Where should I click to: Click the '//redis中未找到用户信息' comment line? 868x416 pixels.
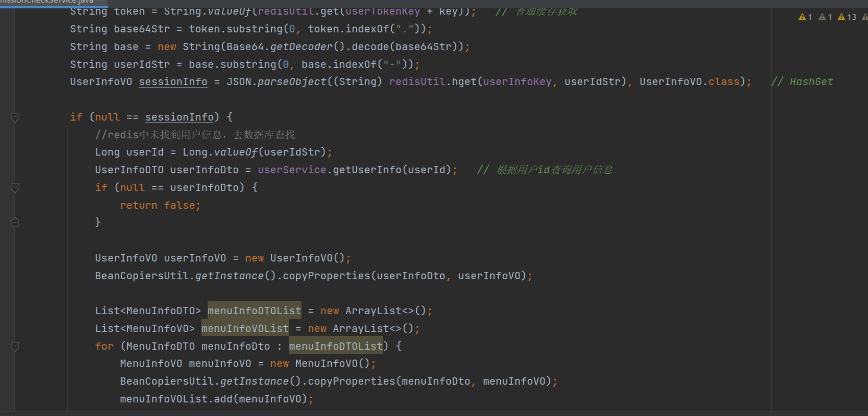click(195, 135)
